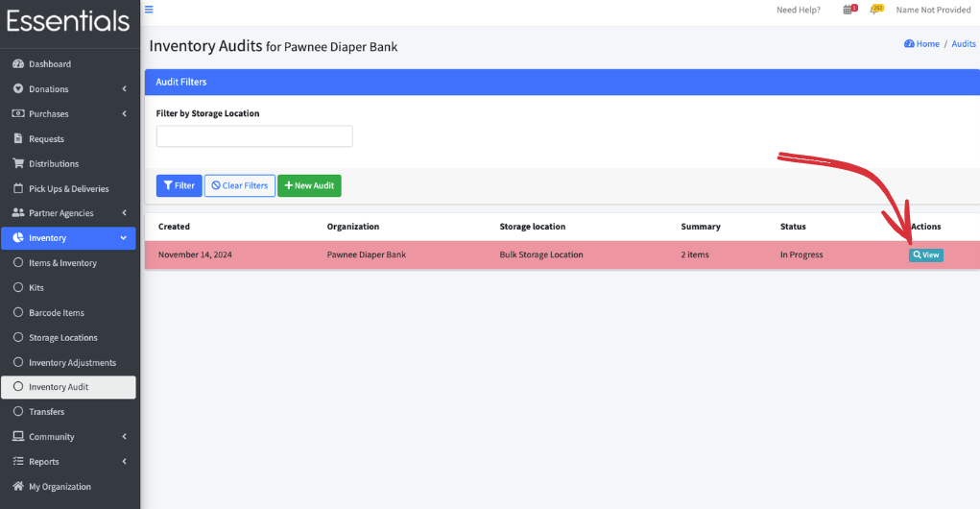Viewport: 980px width, 509px height.
Task: Expand the Community chevron
Action: coord(125,436)
